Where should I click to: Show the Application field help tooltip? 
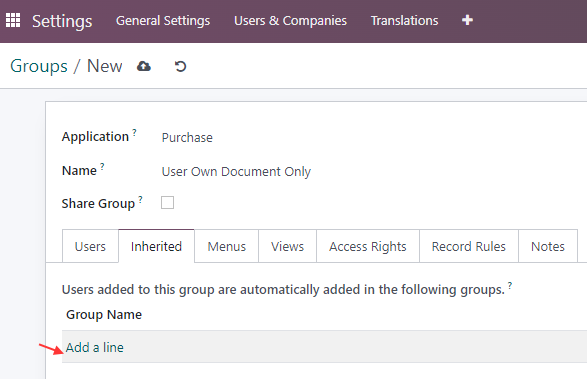click(x=134, y=132)
